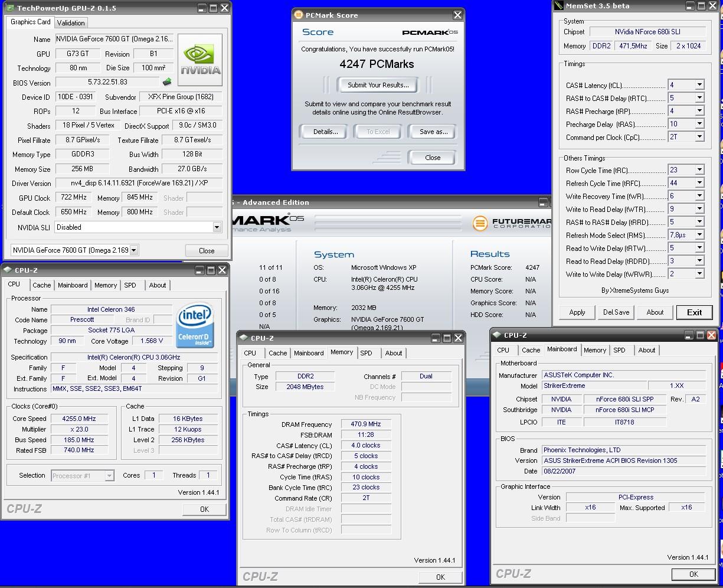
Task: Select the Graphics Card tab in GPU-Z
Action: click(x=31, y=22)
